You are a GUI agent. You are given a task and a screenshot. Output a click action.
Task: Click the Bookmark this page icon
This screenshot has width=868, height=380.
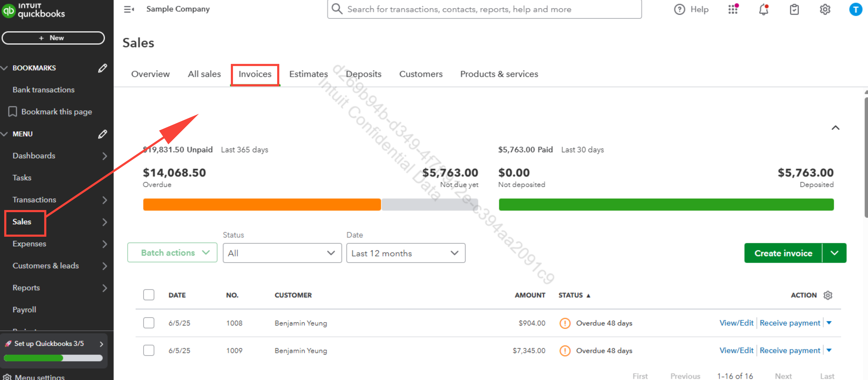(12, 112)
